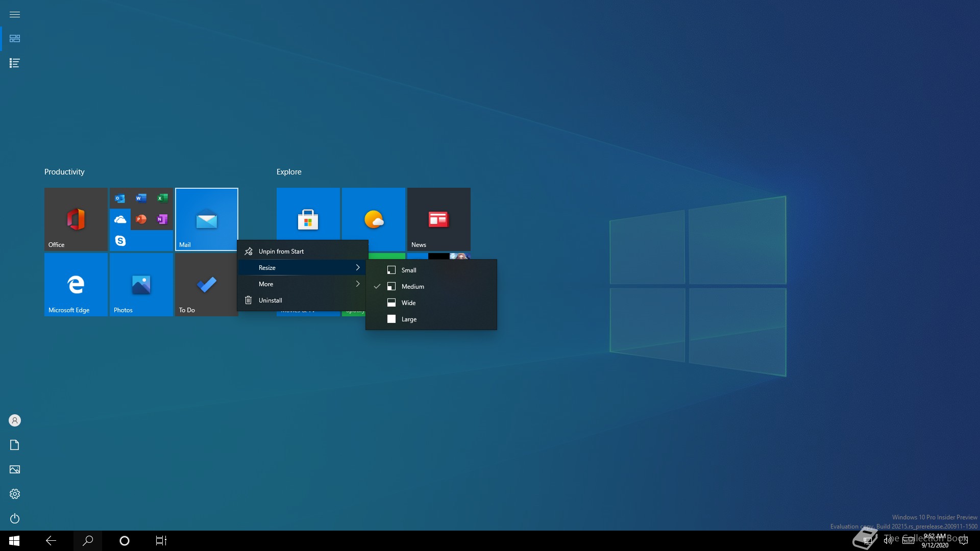Open the News tile
The image size is (980, 551).
tap(439, 219)
